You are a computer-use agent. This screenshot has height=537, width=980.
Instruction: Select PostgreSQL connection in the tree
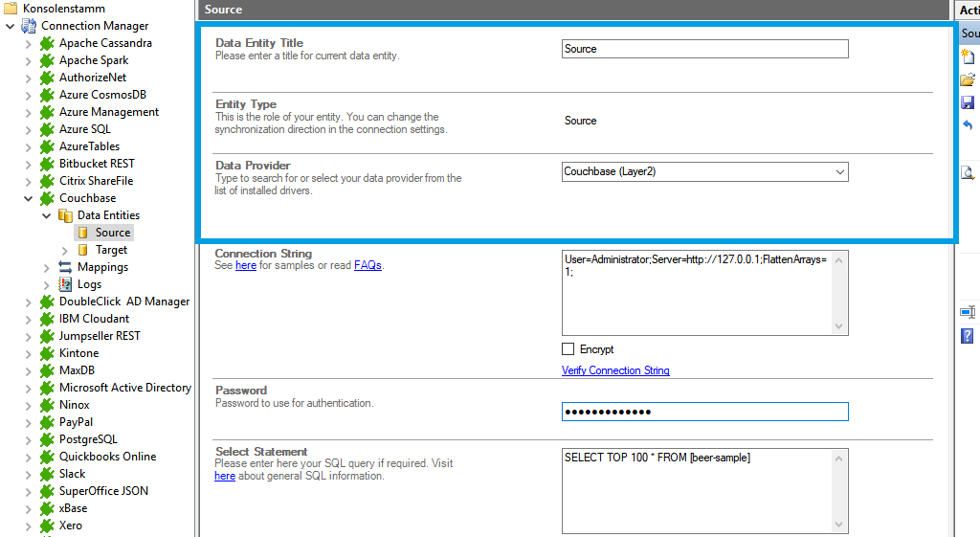coord(87,439)
